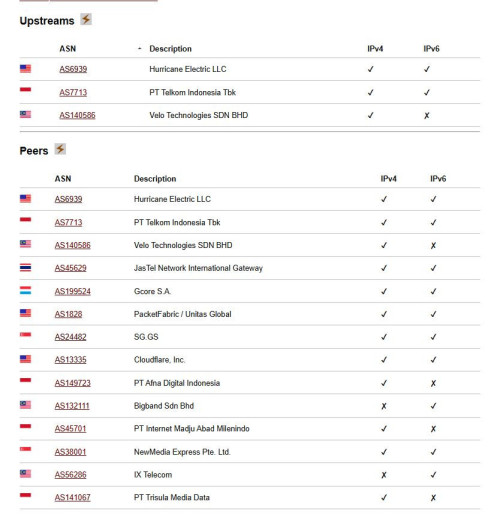The image size is (500, 529).
Task: Click the Luxembourg flag beside AS199524
Action: (25, 290)
